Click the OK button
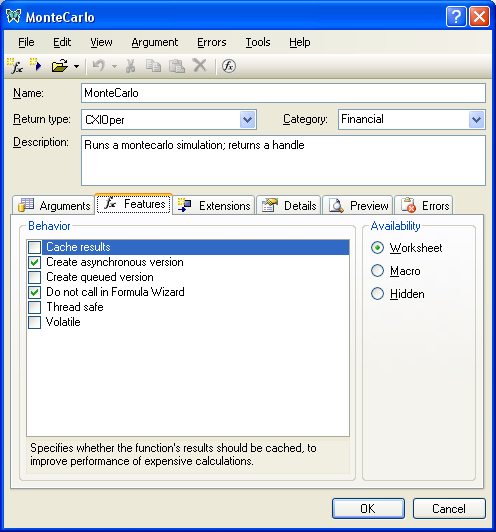Image resolution: width=496 pixels, height=532 pixels. click(x=368, y=508)
